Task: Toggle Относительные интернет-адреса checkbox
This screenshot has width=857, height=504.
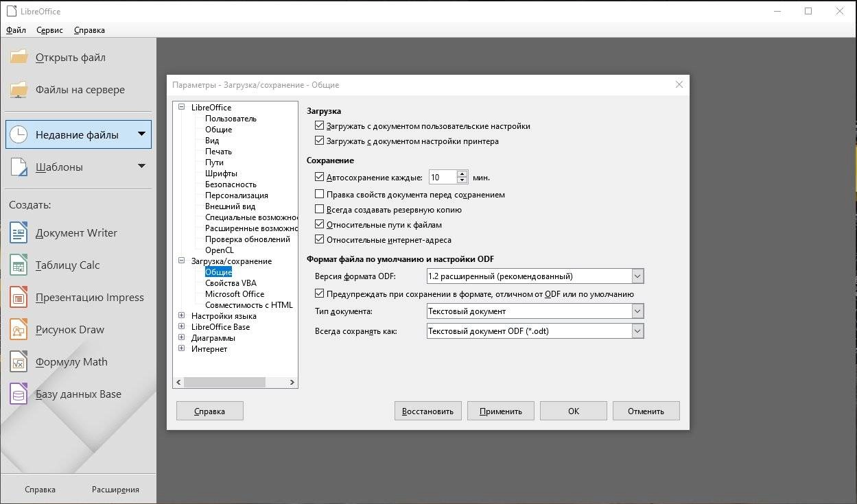Action: click(319, 240)
